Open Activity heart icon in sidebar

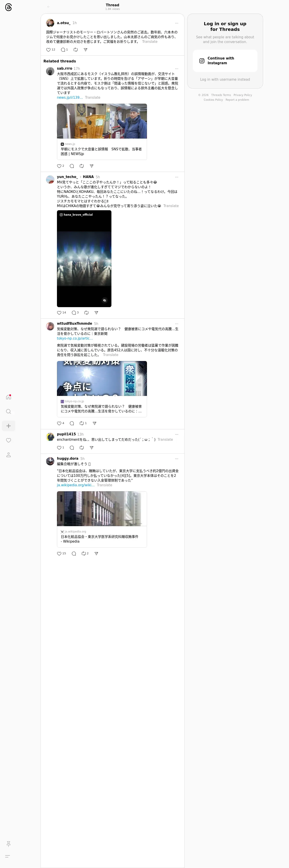pyautogui.click(x=8, y=440)
